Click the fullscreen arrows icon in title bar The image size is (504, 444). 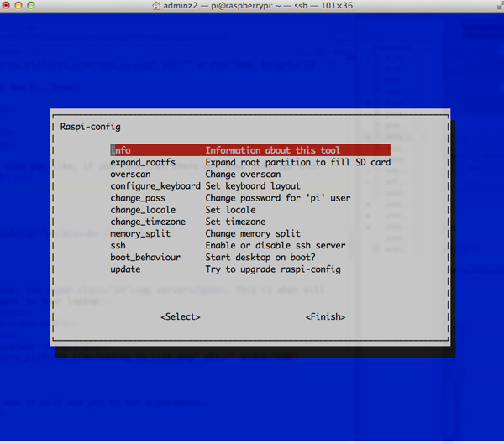pos(500,6)
